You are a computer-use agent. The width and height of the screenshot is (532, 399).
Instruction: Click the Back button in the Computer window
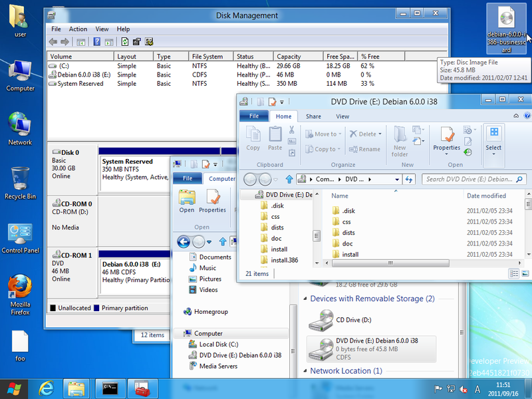pyautogui.click(x=184, y=242)
